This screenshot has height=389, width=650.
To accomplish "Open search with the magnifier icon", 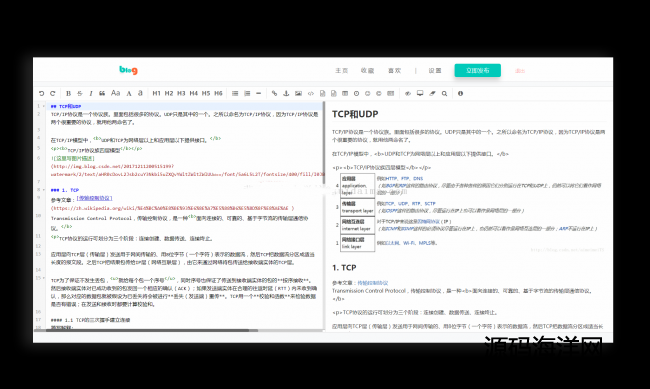I will coord(444,93).
